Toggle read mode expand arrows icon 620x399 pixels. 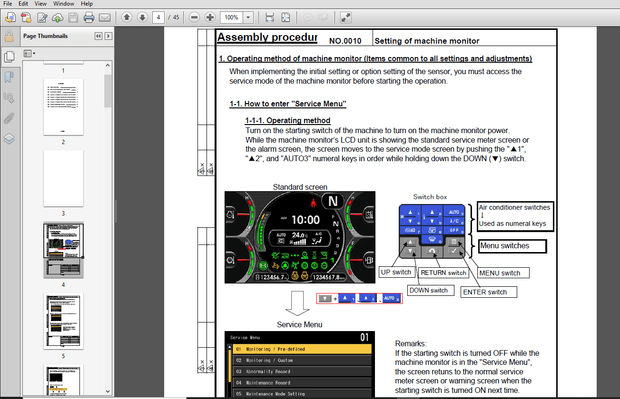[x=346, y=17]
